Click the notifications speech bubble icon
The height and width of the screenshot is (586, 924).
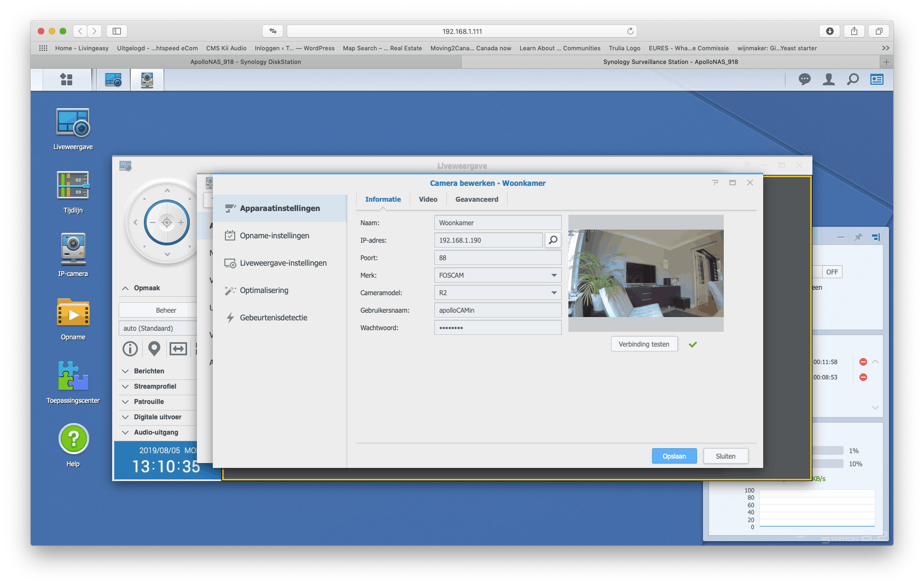(804, 80)
